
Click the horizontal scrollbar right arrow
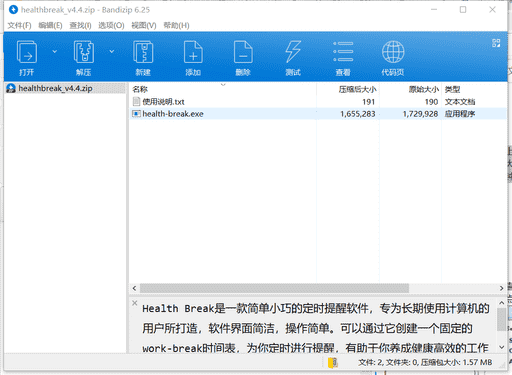pos(502,288)
